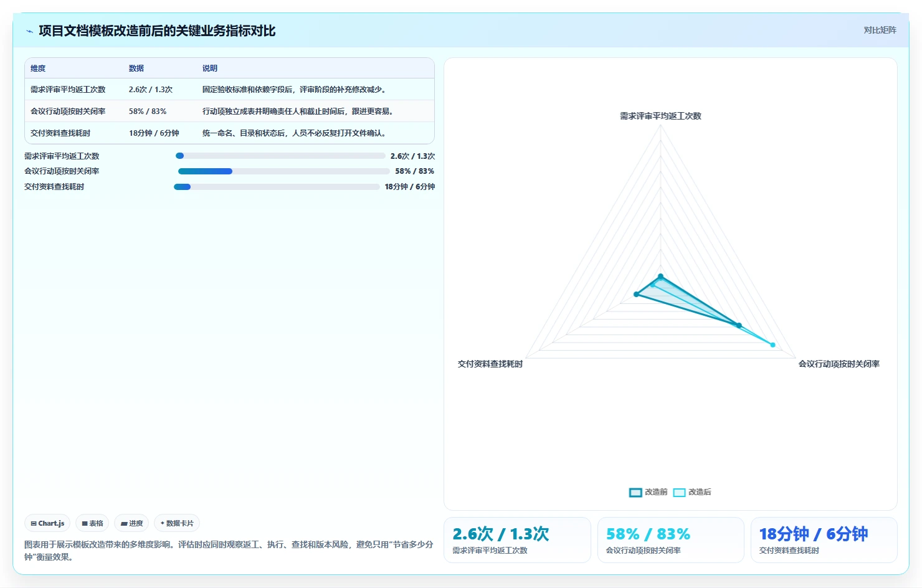
Task: Click progress value label 2.6次 / 1.3次
Action: 413,156
